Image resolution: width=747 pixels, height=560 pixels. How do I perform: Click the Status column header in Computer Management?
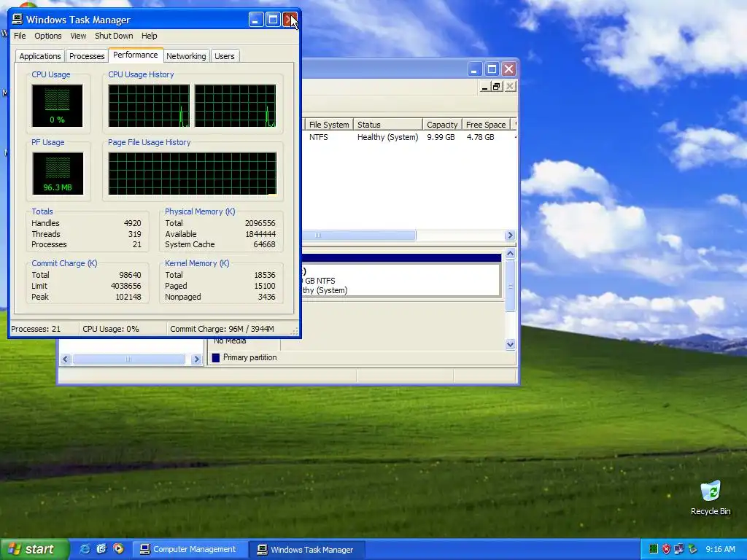click(388, 125)
